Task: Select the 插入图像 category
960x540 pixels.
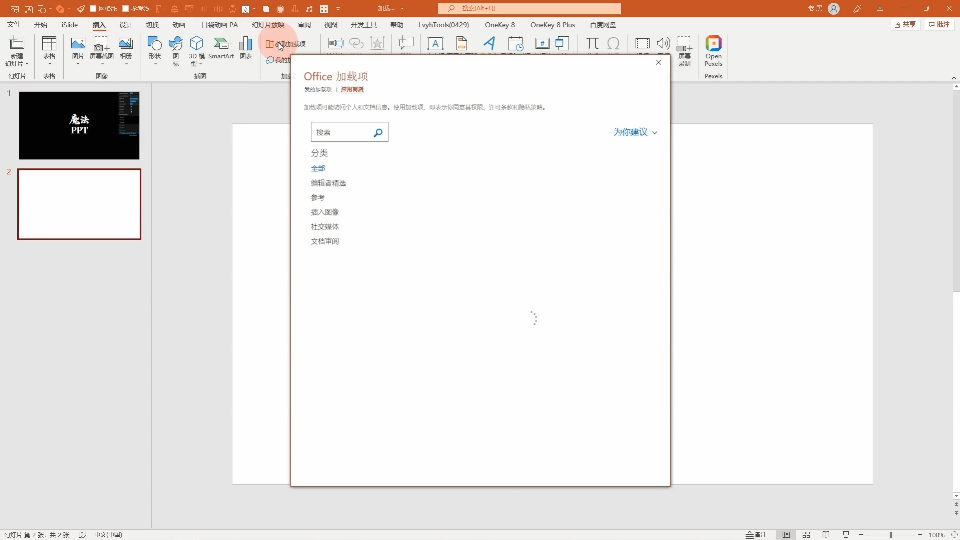Action: pos(324,212)
